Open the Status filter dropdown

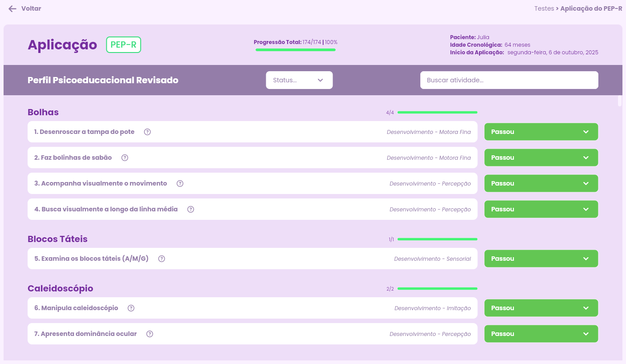click(299, 80)
